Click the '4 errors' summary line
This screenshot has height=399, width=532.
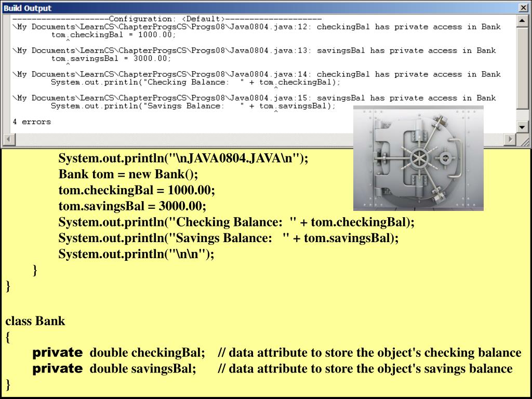coord(32,122)
